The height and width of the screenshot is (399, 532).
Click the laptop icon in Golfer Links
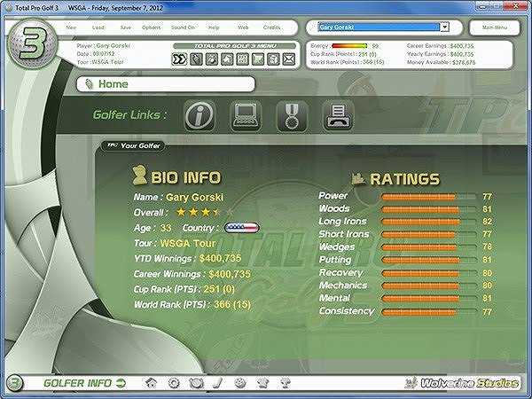click(x=246, y=115)
